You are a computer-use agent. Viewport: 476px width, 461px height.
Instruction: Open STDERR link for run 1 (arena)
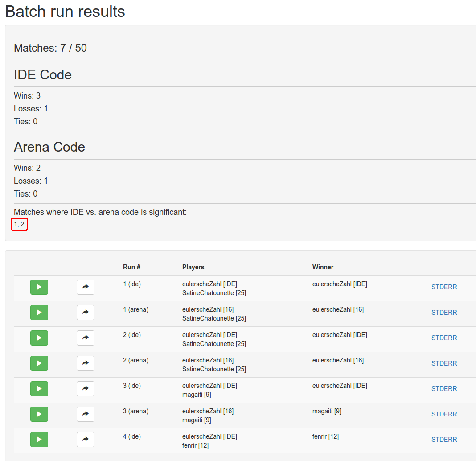pos(444,313)
